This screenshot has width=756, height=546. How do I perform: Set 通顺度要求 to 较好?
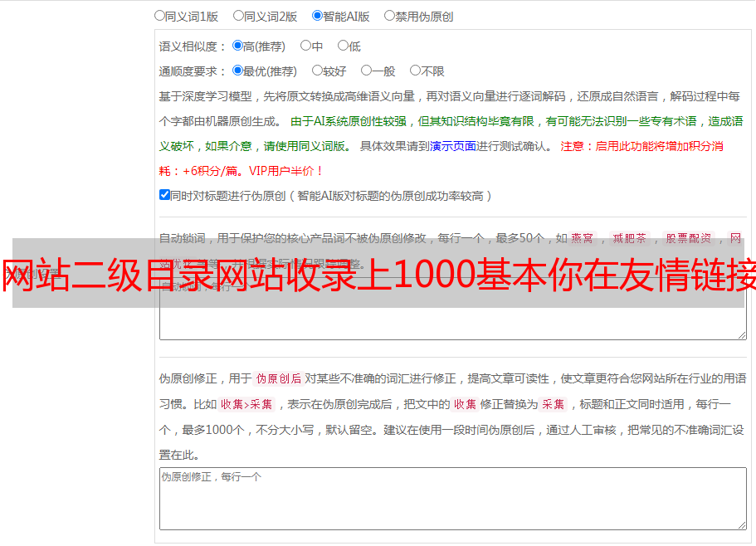tap(317, 71)
